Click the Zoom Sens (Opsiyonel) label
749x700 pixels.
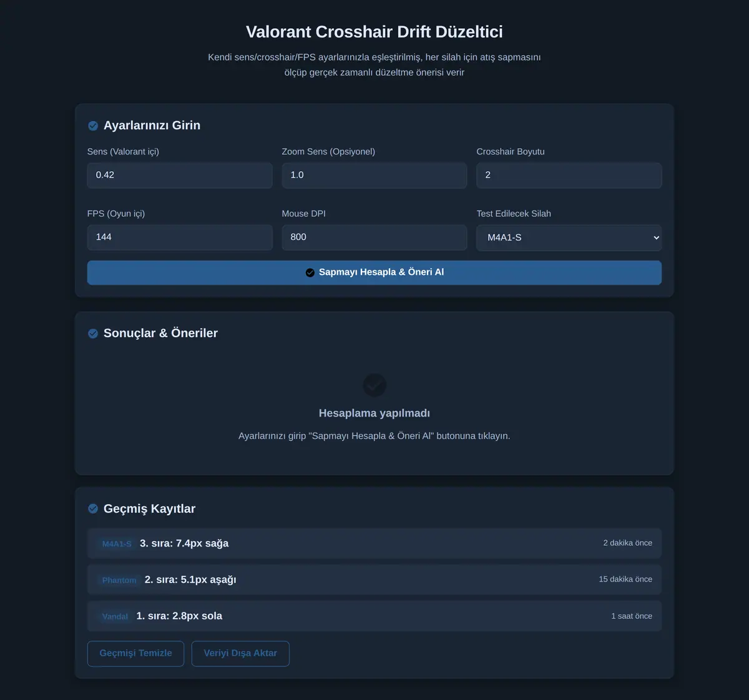point(328,152)
